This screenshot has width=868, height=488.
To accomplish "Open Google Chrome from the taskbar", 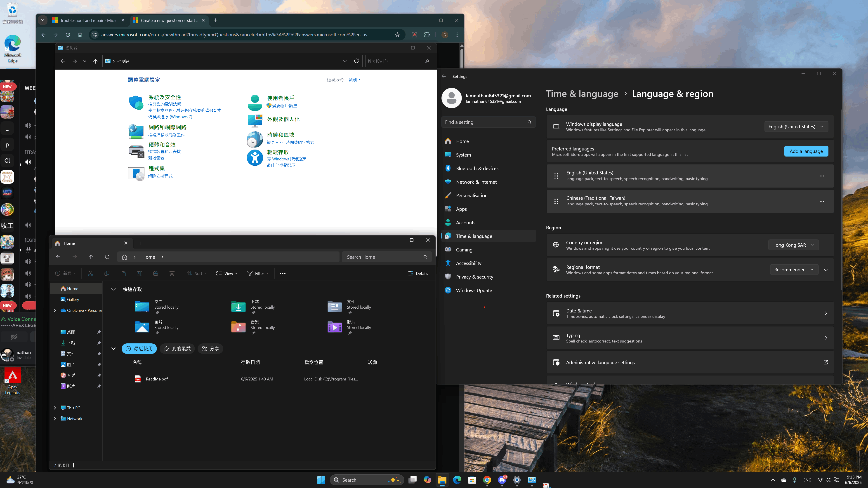I will click(x=487, y=480).
